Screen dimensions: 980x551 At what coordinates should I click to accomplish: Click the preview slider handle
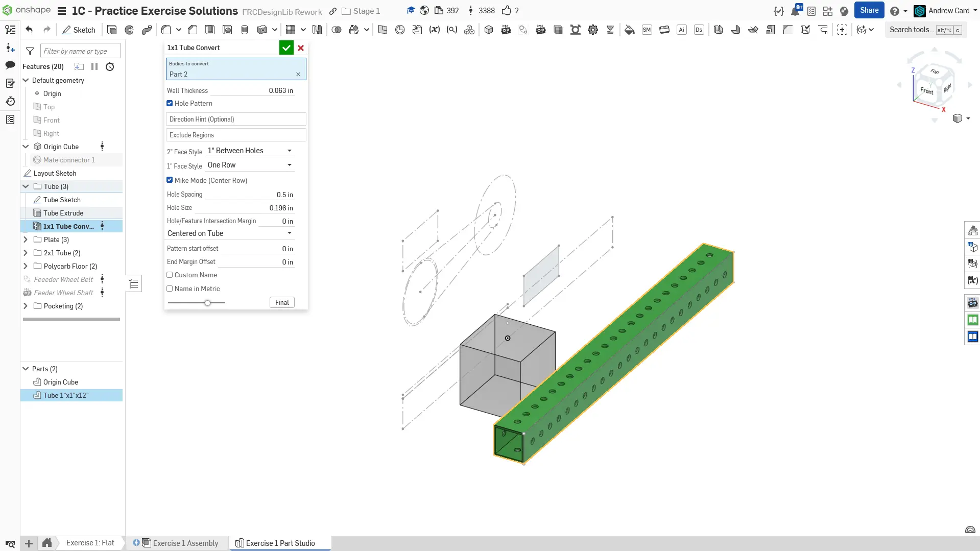click(207, 303)
